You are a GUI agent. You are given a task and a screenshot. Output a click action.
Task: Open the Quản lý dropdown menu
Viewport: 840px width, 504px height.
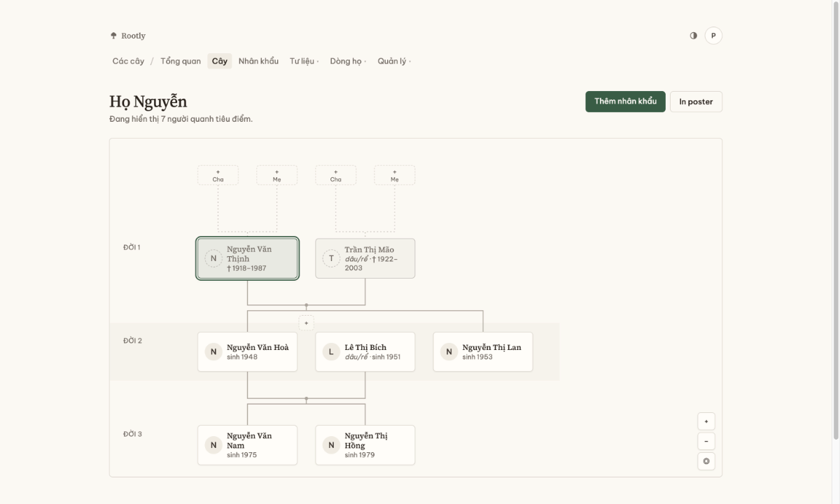[x=394, y=61]
